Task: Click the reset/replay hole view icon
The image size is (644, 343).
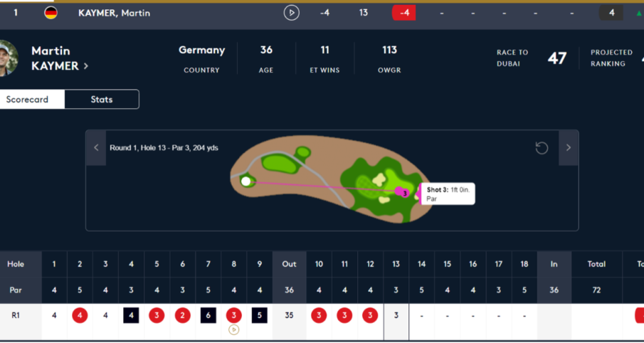Action: [x=542, y=148]
